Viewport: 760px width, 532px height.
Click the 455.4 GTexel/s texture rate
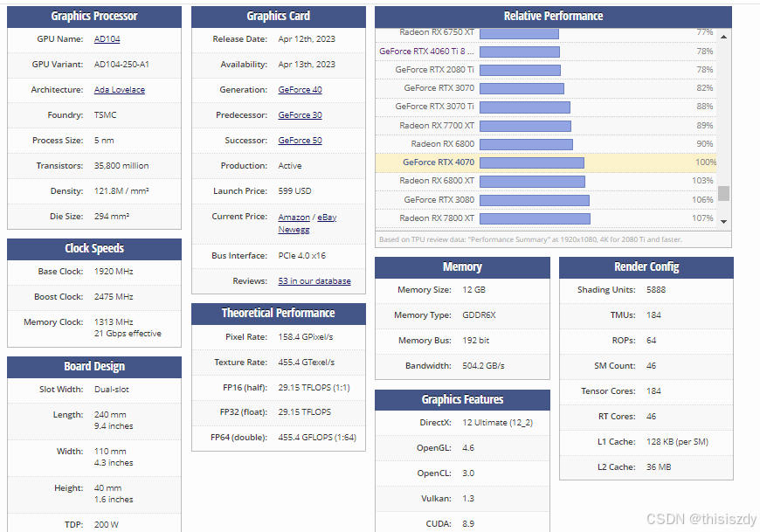[x=307, y=363]
